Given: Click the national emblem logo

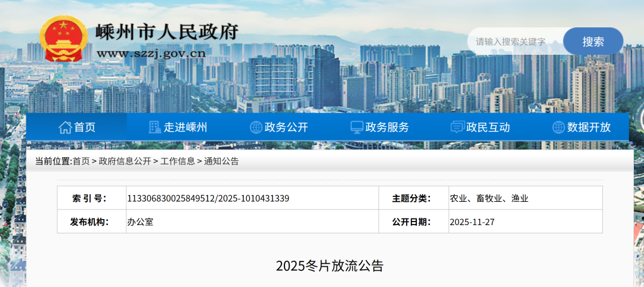Looking at the screenshot, I should (x=63, y=39).
